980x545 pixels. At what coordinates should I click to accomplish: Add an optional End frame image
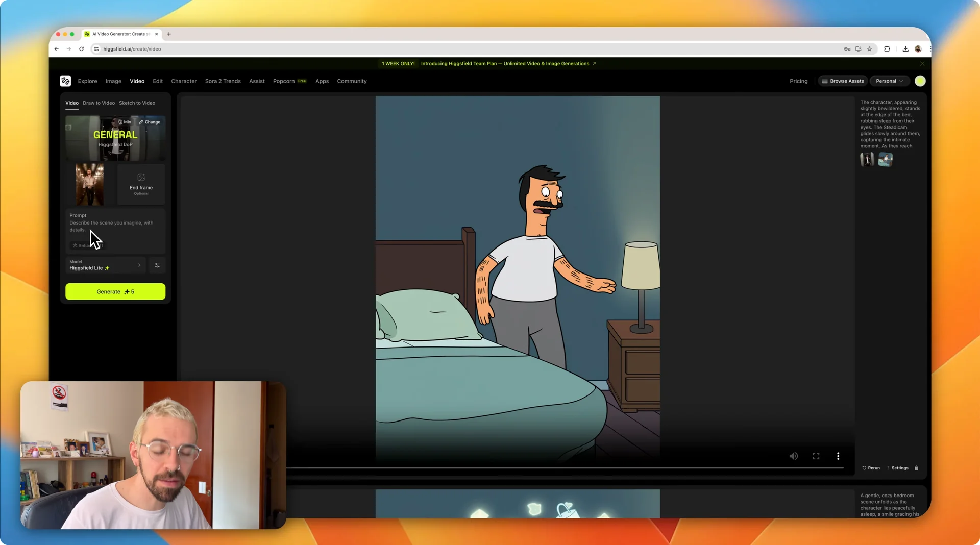tap(141, 184)
